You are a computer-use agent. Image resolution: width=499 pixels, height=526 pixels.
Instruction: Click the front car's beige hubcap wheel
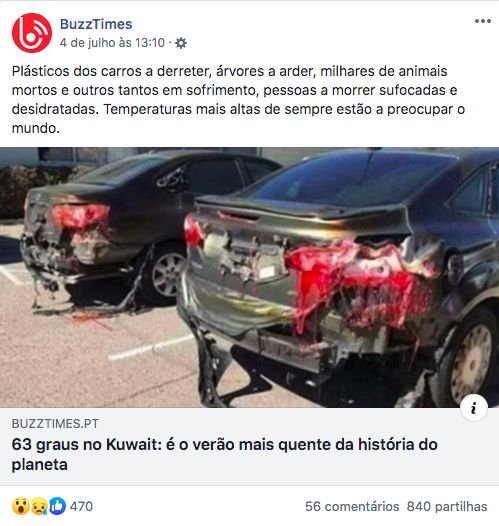[x=471, y=363]
